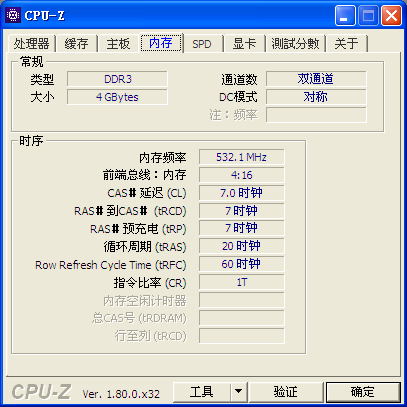
Task: Click the 4 GBytes size field
Action: [117, 97]
